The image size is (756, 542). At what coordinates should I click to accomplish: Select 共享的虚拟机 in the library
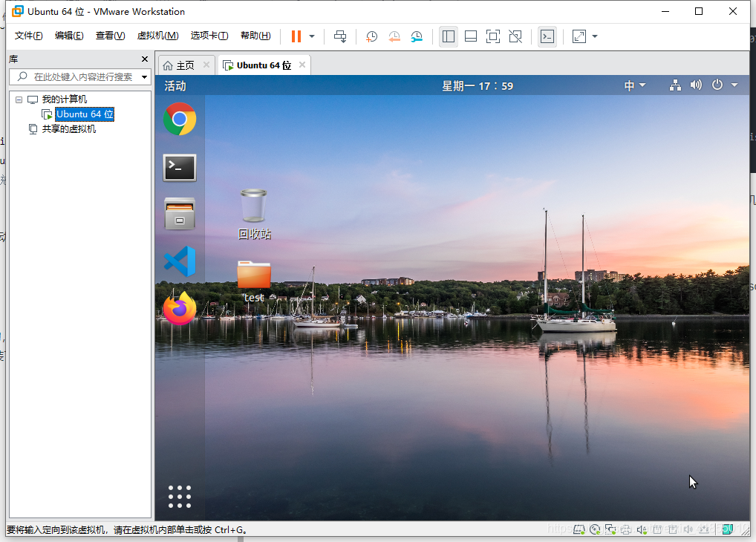point(68,129)
